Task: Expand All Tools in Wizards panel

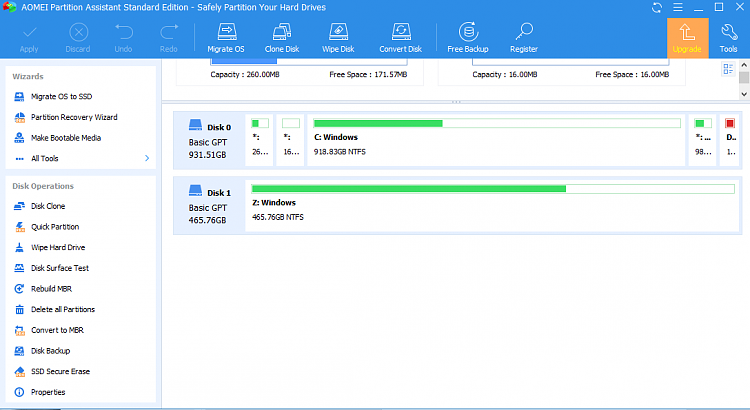Action: pos(82,158)
